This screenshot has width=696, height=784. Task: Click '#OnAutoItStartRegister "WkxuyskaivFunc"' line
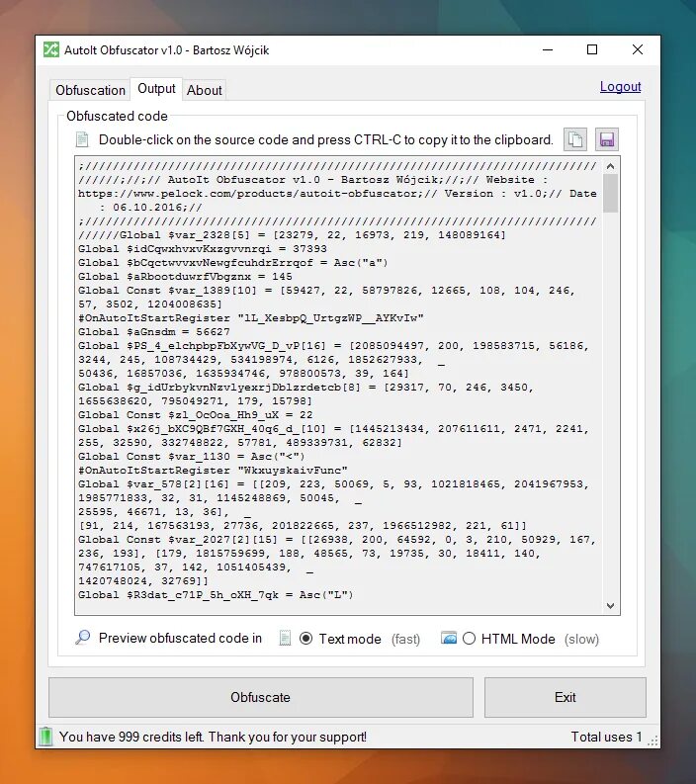coord(213,471)
